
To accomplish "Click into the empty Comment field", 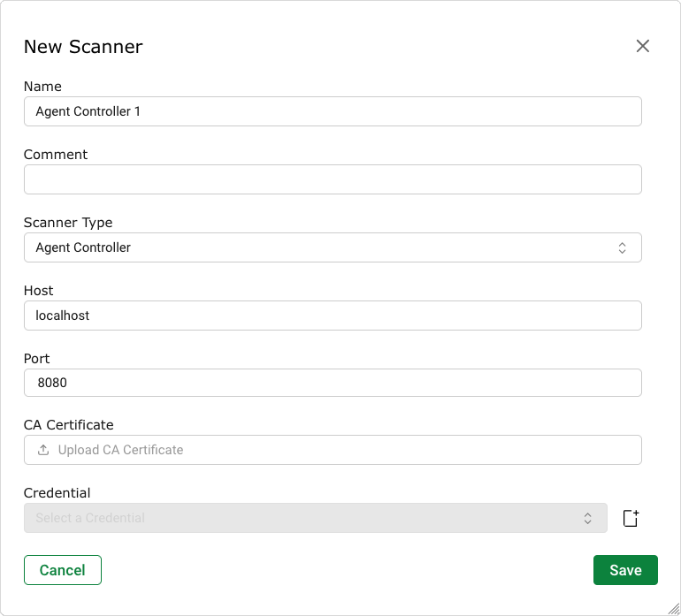I will pyautogui.click(x=333, y=179).
